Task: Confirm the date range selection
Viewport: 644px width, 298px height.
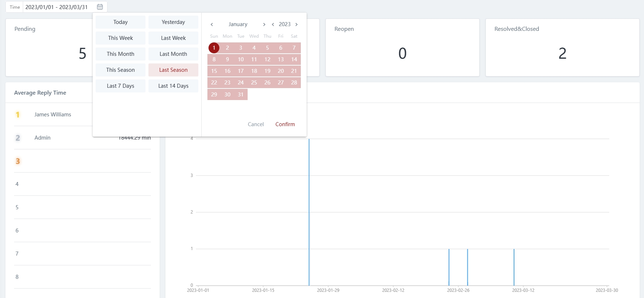Action: [x=285, y=124]
